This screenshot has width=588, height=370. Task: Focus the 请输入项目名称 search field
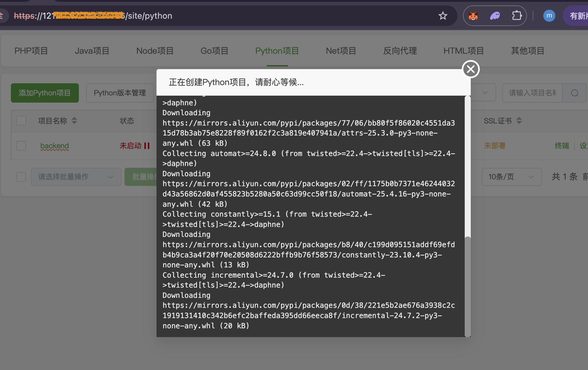[532, 93]
